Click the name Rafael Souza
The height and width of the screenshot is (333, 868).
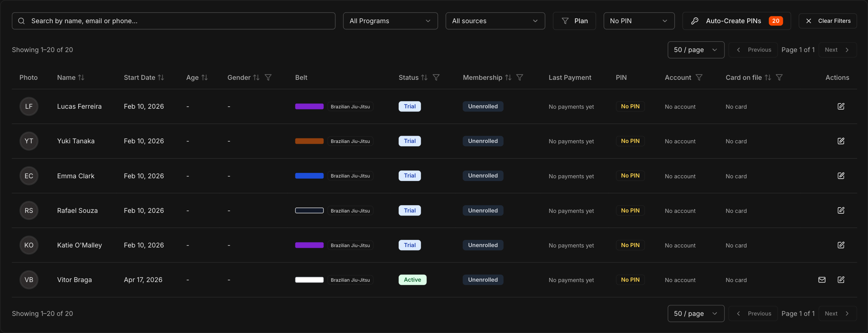tap(77, 211)
